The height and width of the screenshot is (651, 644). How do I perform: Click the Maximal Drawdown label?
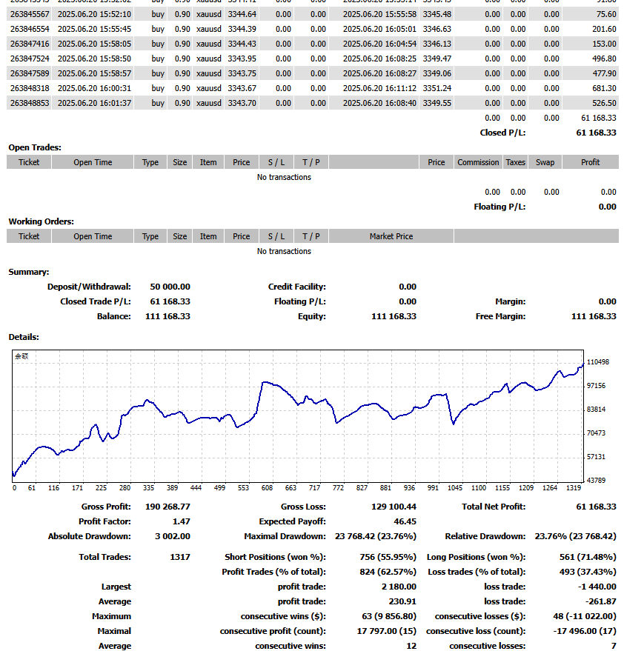tap(285, 536)
